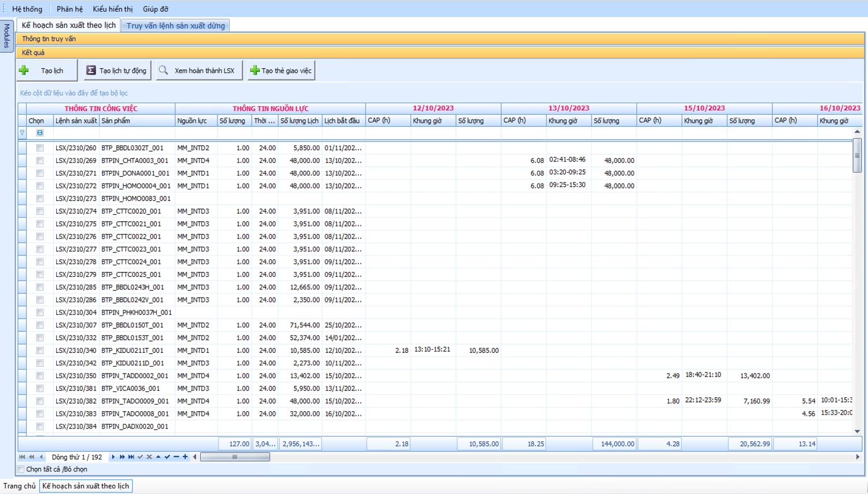
Task: Tick checkbox for LSX/2310/260
Action: [40, 148]
